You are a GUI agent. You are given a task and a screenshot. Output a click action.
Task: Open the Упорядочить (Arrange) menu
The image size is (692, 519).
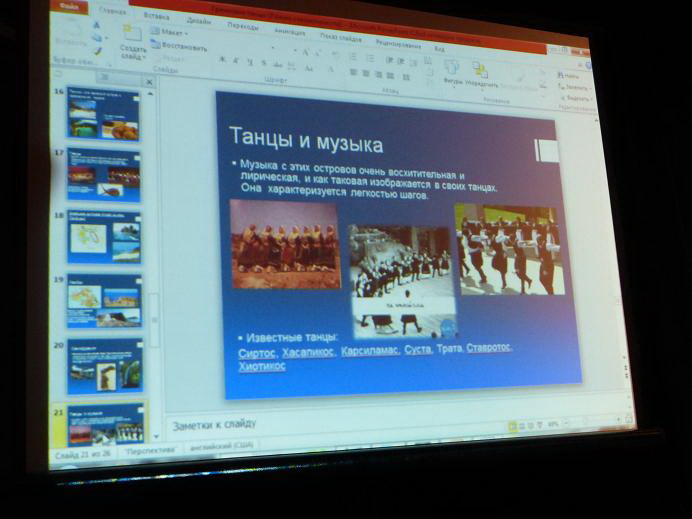pos(481,76)
